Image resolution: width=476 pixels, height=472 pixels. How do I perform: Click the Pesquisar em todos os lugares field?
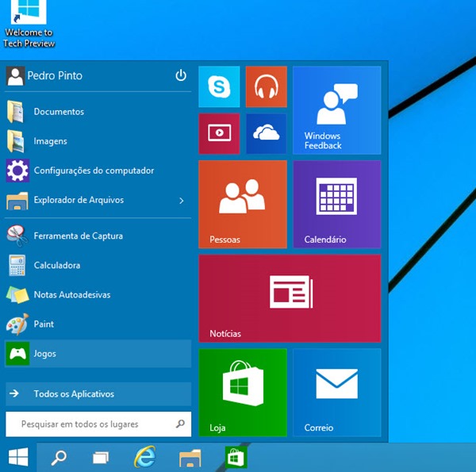pos(98,424)
